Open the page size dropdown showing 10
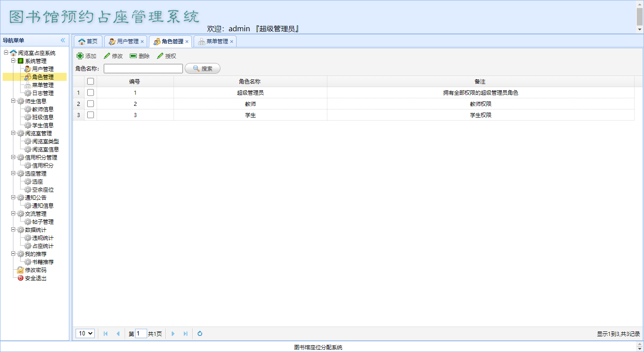The height and width of the screenshot is (352, 644). 85,333
